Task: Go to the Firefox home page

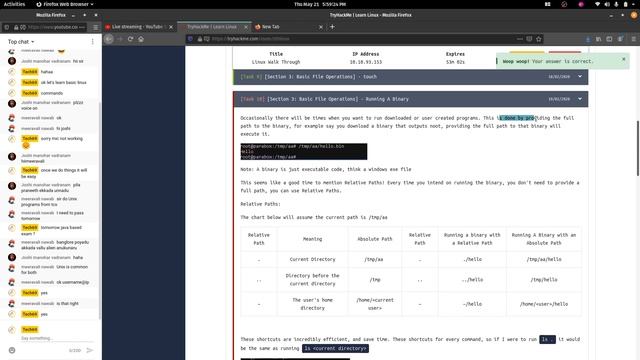Action: (141, 39)
